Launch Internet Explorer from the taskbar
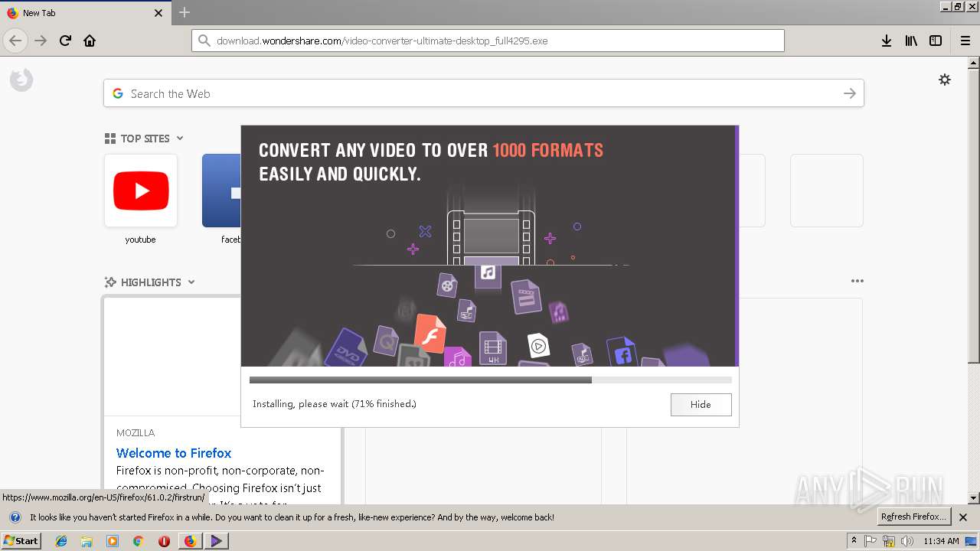 coord(61,541)
